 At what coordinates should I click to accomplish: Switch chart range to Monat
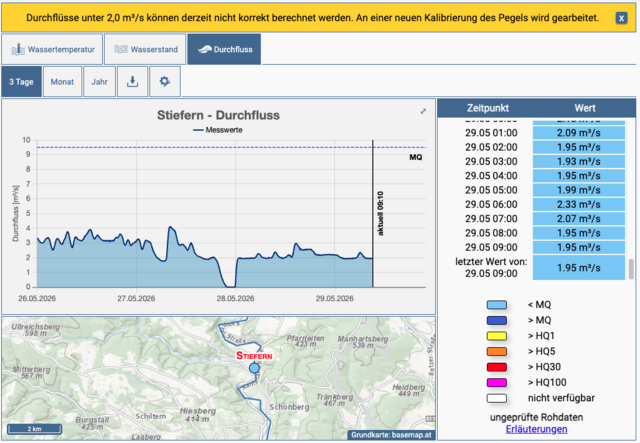62,82
